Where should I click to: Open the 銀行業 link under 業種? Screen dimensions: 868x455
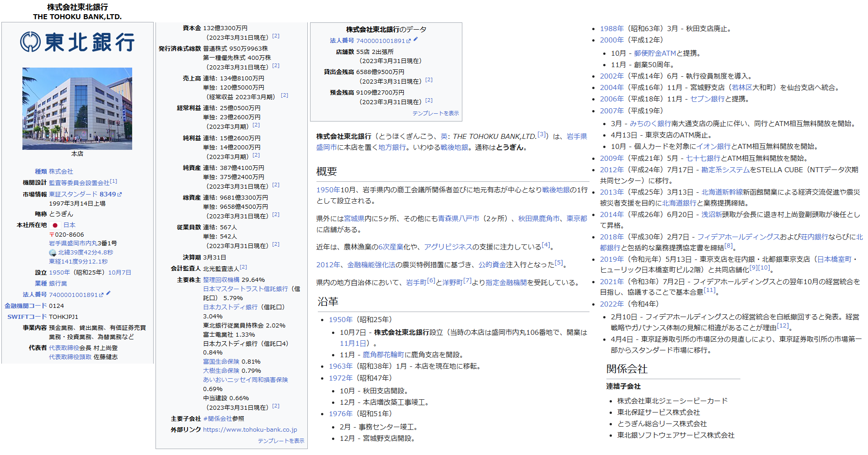[x=58, y=284]
